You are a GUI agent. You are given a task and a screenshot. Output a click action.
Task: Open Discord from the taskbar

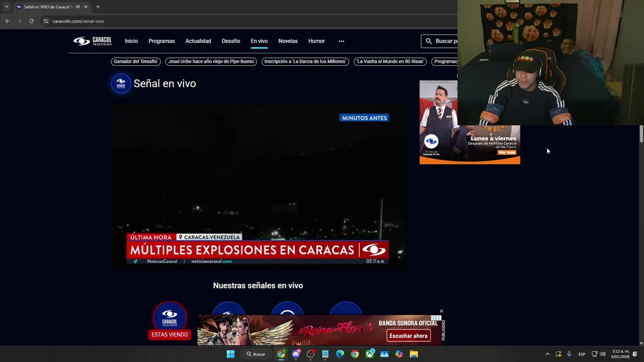(x=296, y=354)
